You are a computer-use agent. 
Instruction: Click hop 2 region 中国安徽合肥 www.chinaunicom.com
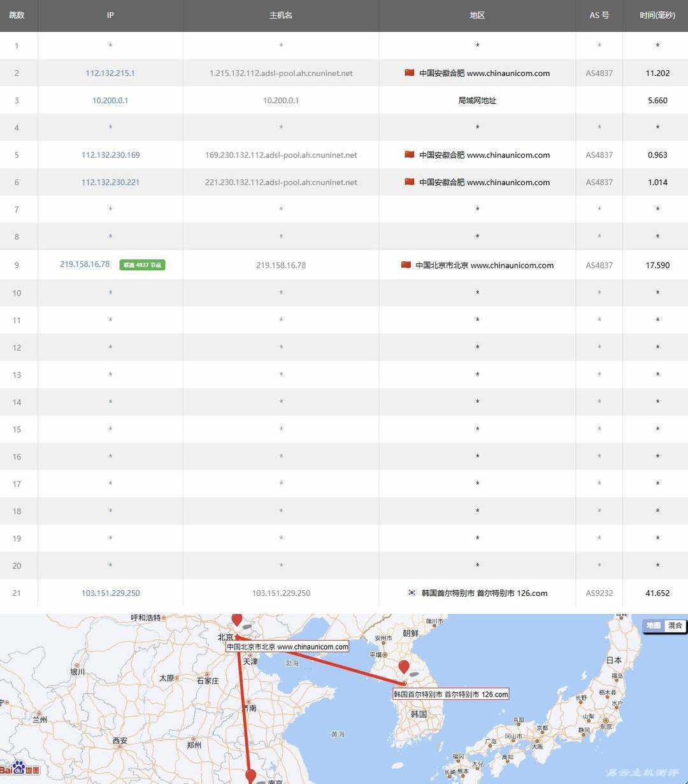tap(484, 73)
